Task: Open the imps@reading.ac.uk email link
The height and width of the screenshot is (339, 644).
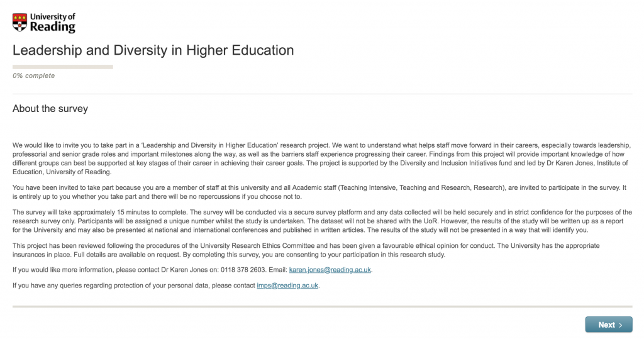Action: click(x=287, y=286)
